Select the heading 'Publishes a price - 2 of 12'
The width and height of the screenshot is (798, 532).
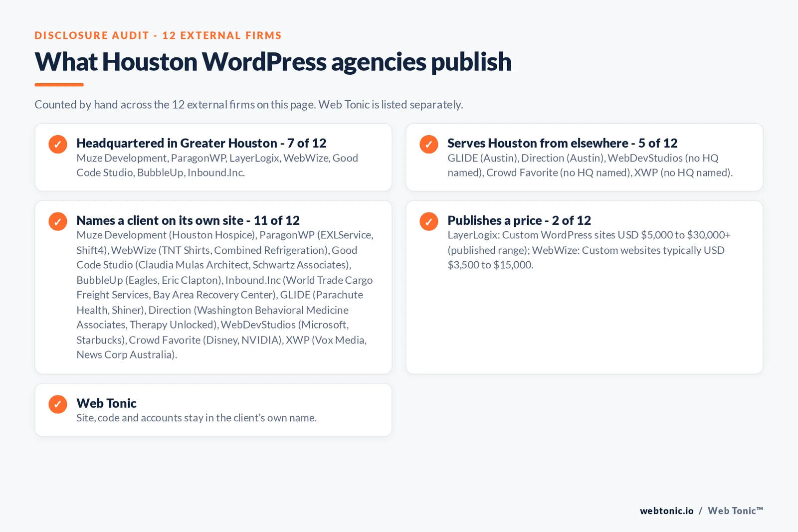[x=519, y=220]
